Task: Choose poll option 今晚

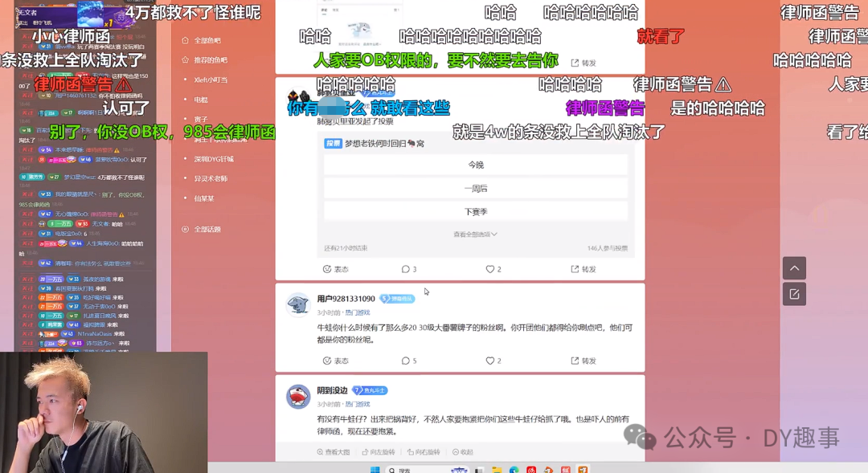Action: coord(476,165)
